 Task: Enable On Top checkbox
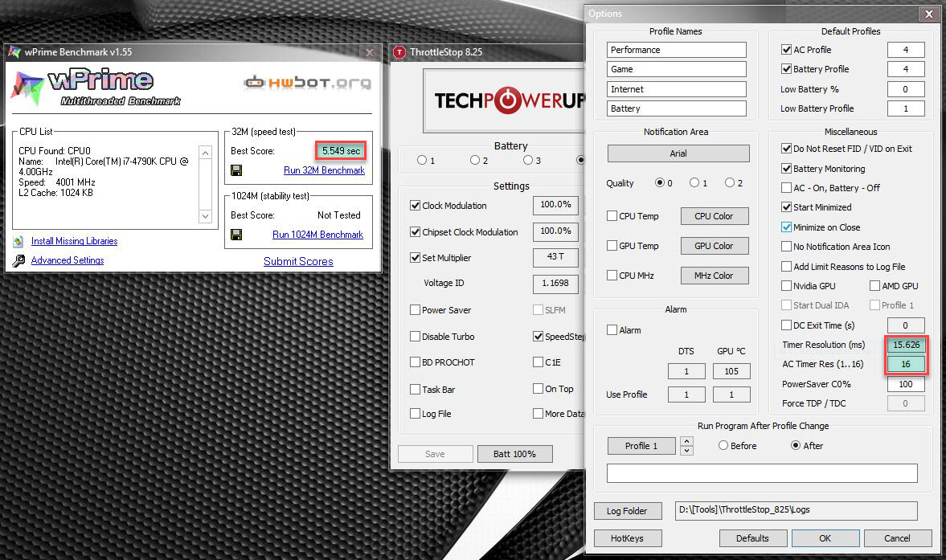coord(539,389)
